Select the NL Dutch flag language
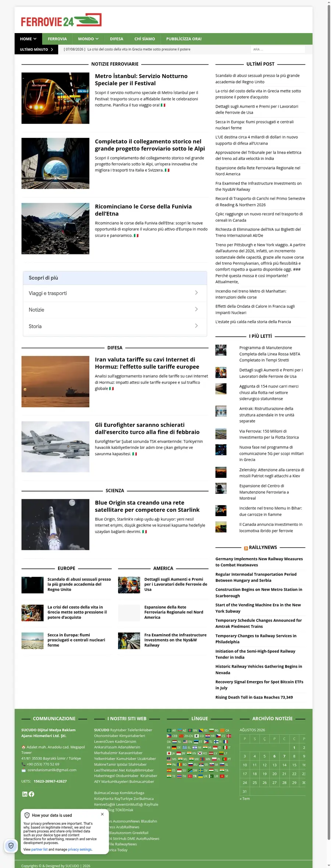 pyautogui.click(x=177, y=742)
